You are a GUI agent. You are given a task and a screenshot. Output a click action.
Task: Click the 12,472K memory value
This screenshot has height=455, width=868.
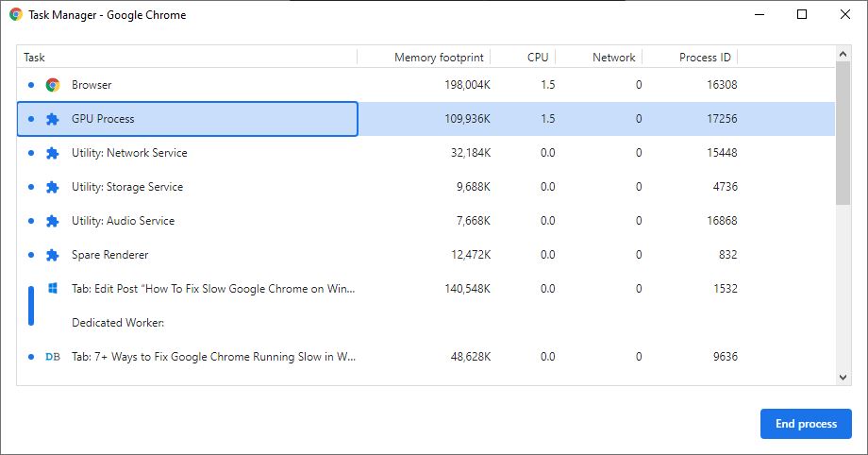(471, 255)
